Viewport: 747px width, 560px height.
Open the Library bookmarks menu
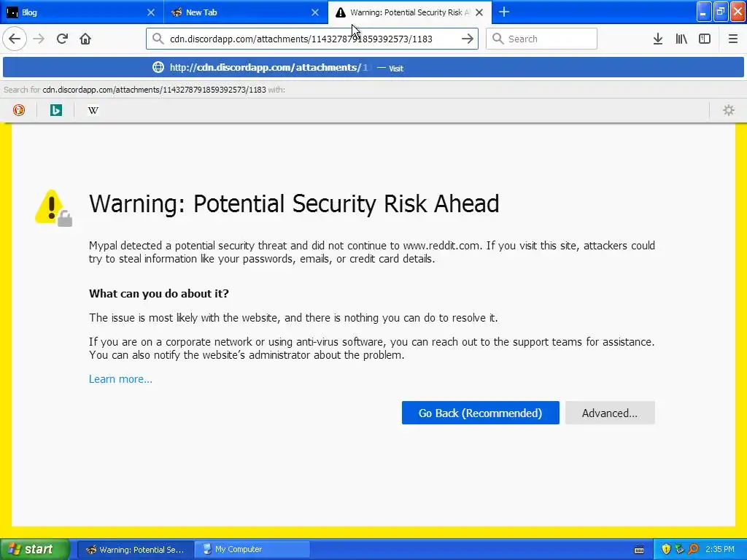(x=681, y=39)
